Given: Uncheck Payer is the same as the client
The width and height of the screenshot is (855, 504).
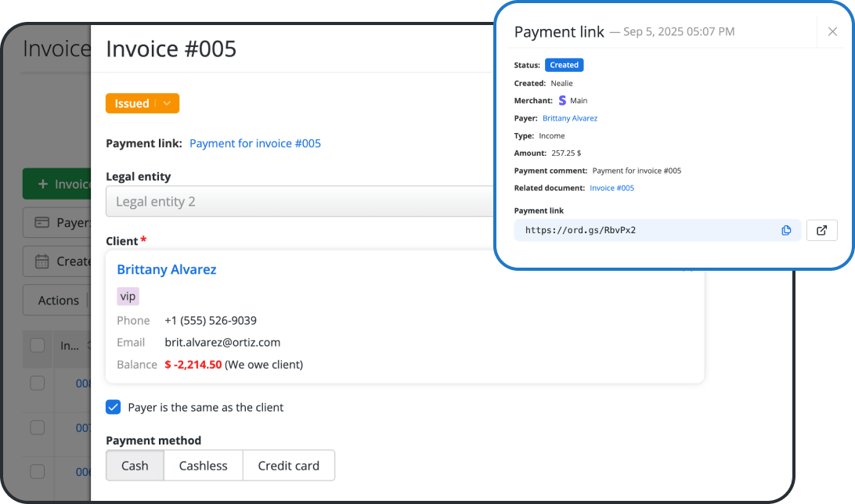Looking at the screenshot, I should [113, 407].
